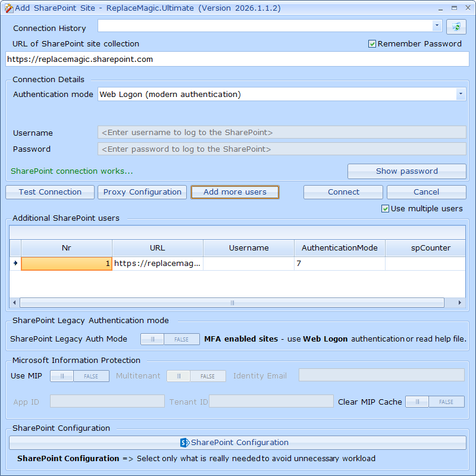Click the Username column header in grid
The width and height of the screenshot is (476, 476).
click(x=249, y=248)
